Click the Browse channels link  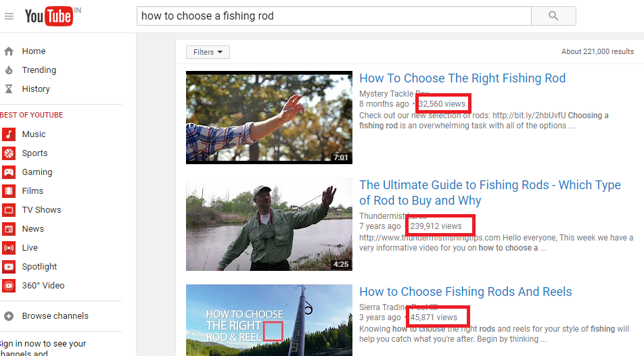click(55, 316)
